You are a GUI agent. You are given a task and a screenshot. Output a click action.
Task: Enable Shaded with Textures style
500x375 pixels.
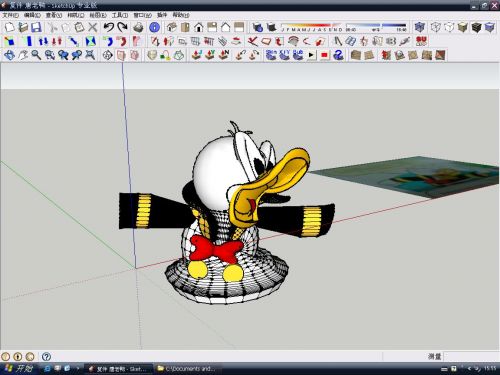[x=476, y=27]
